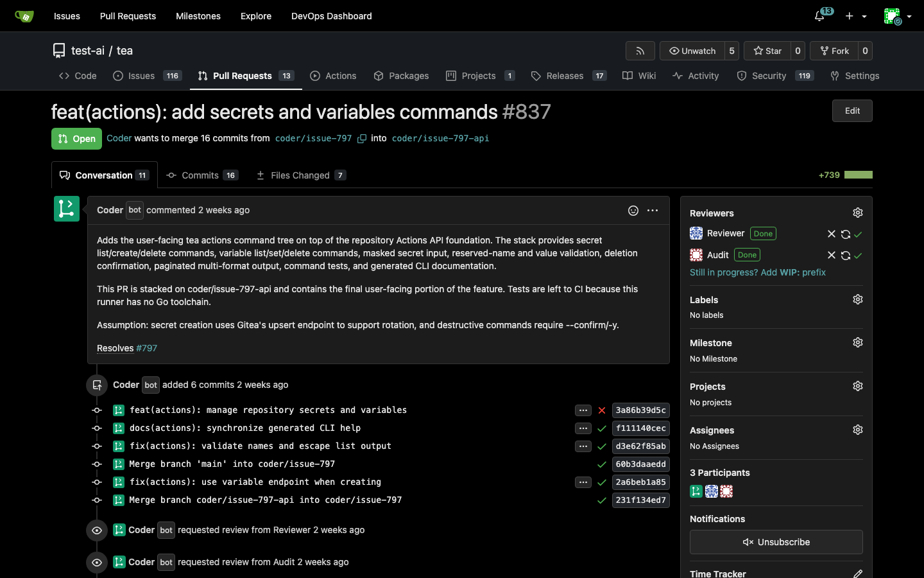The height and width of the screenshot is (578, 924).
Task: Remove Audit's review request
Action: pyautogui.click(x=832, y=256)
